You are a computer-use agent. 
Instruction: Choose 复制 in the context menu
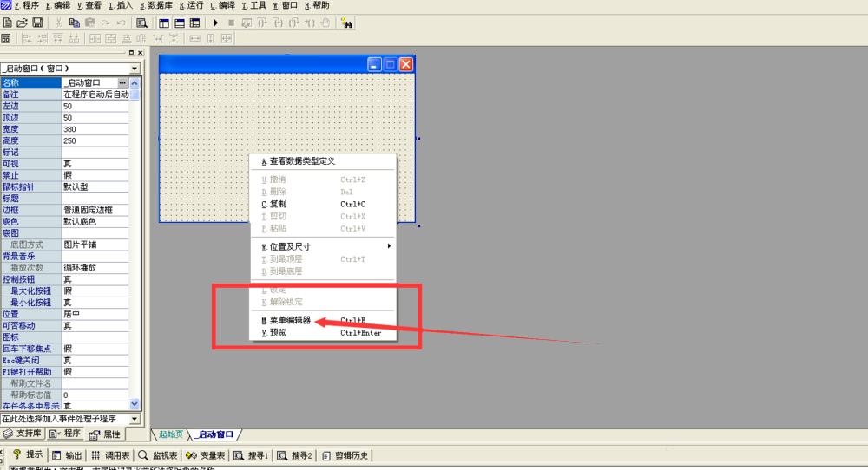(323, 204)
